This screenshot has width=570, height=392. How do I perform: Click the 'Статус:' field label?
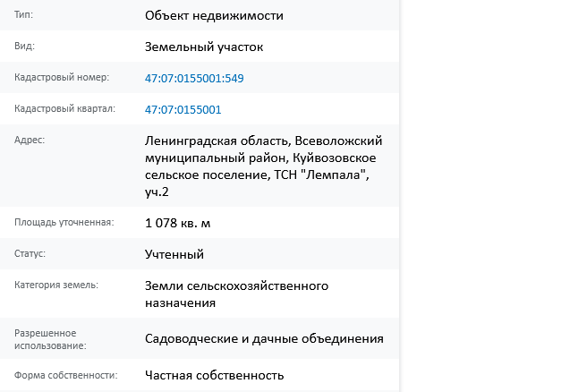point(30,253)
